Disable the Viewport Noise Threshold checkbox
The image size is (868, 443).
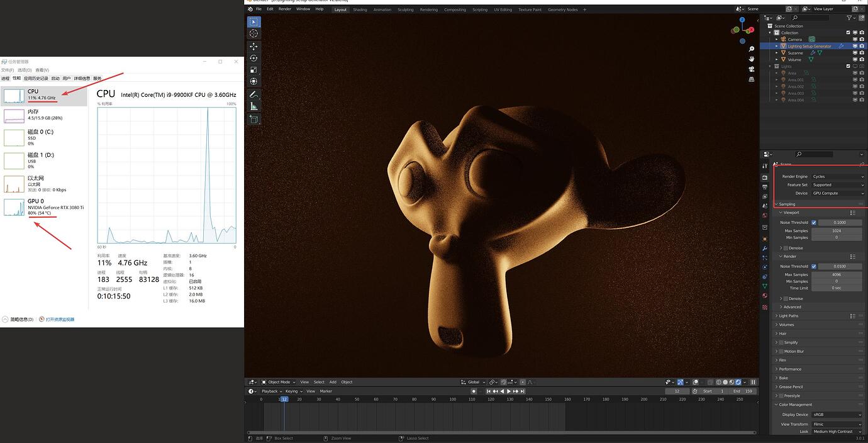[813, 222]
